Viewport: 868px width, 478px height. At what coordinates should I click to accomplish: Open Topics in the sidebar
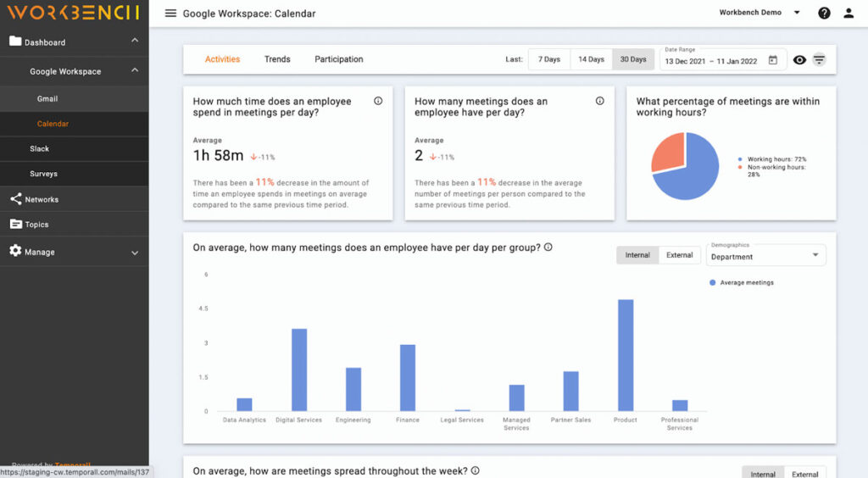coord(75,224)
